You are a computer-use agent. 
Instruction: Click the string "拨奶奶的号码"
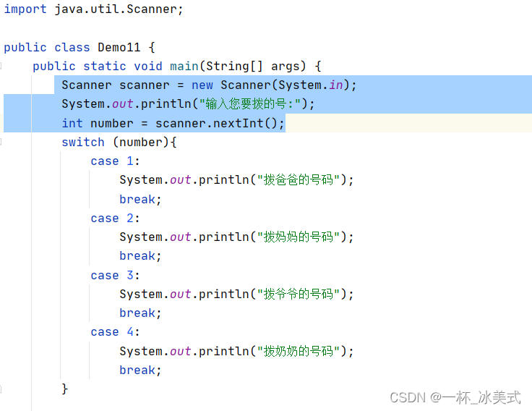pos(299,351)
